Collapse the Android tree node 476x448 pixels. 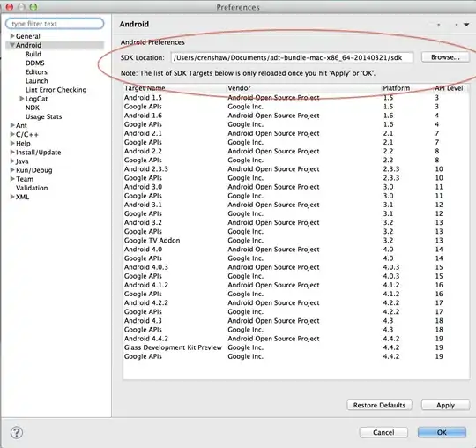[12, 45]
